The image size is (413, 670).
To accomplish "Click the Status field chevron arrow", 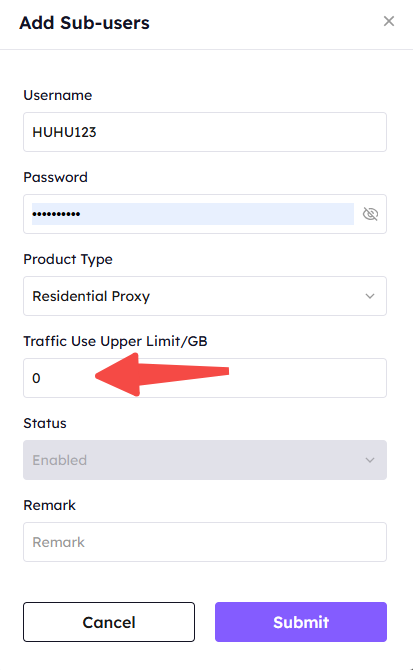I will 370,460.
